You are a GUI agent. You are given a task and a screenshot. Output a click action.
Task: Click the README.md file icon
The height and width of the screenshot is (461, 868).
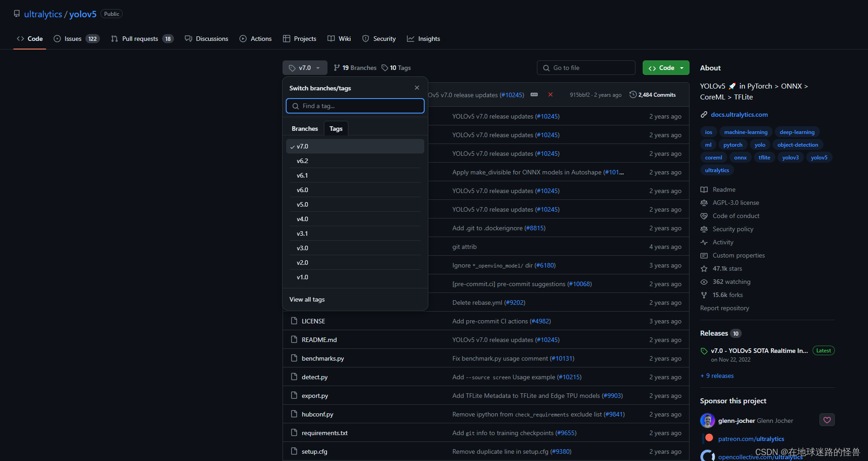(294, 339)
